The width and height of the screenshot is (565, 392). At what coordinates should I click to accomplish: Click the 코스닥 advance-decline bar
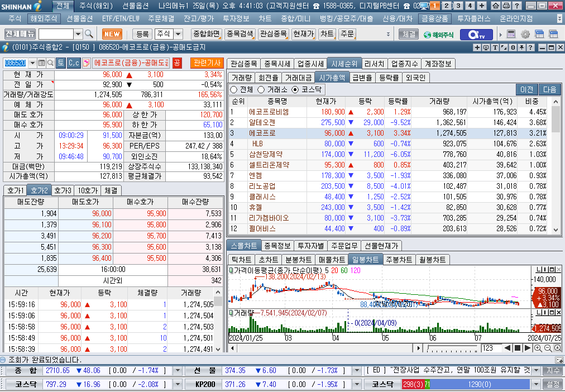click(x=466, y=384)
